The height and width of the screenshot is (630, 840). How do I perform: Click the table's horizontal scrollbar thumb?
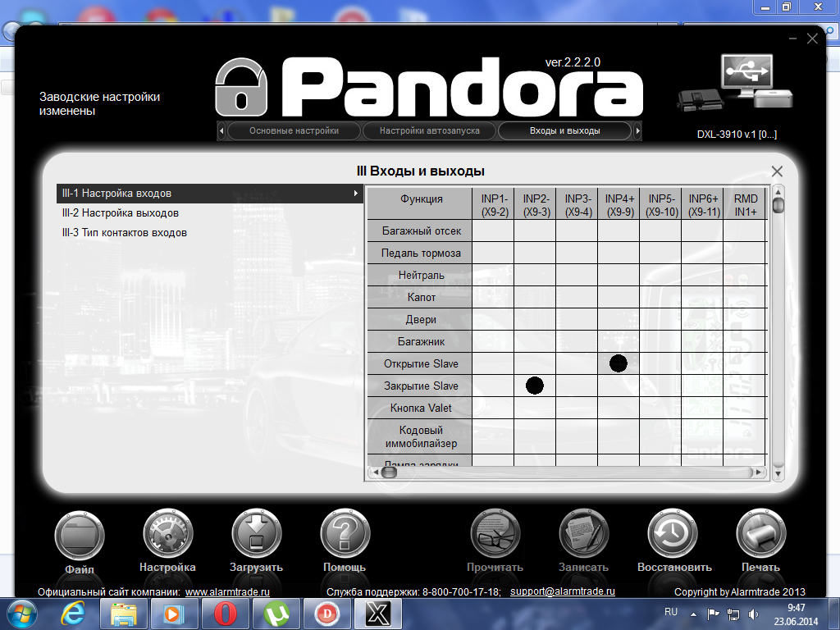coord(390,472)
